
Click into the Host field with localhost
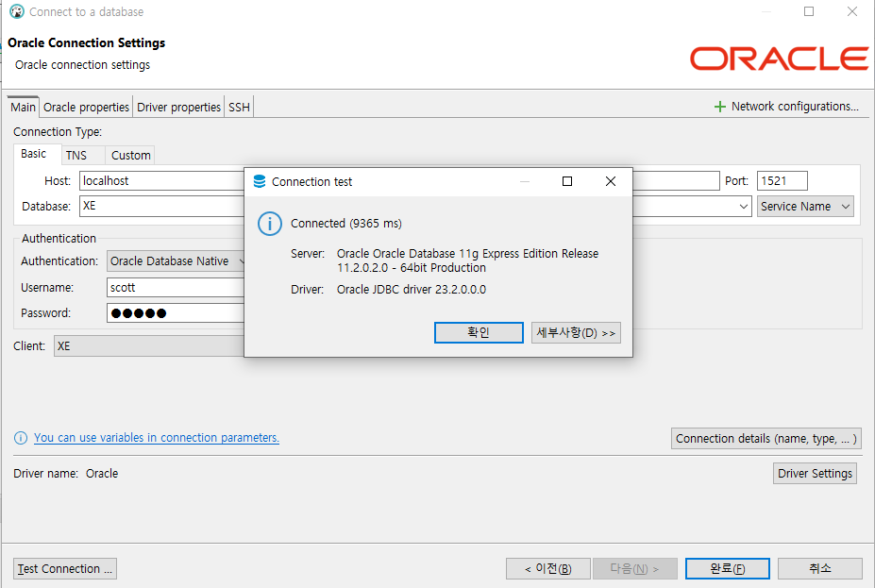(x=161, y=181)
